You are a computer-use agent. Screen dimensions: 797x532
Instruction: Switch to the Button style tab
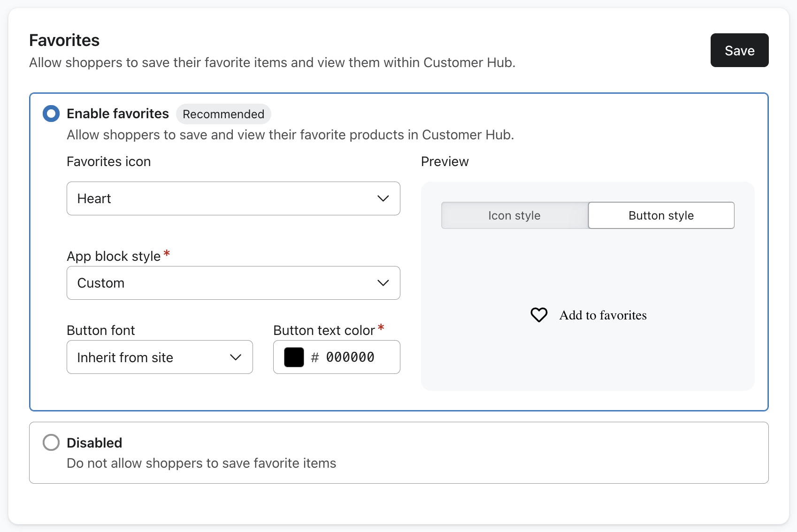coord(661,215)
